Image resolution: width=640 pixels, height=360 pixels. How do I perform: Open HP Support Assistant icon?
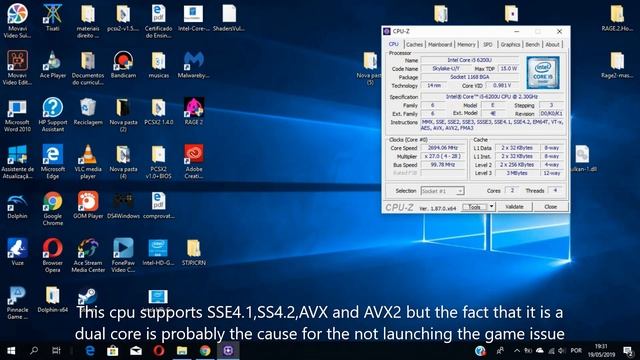(x=53, y=115)
